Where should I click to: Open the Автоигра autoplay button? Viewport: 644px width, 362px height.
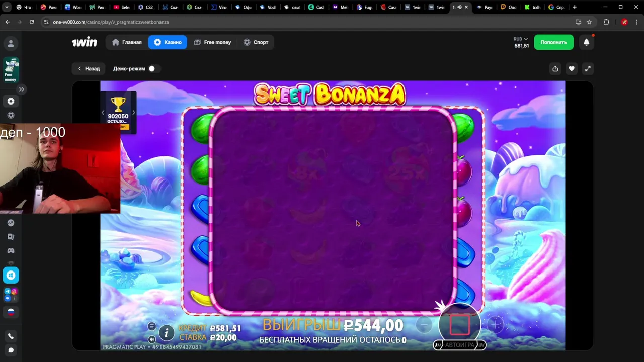[x=460, y=345]
